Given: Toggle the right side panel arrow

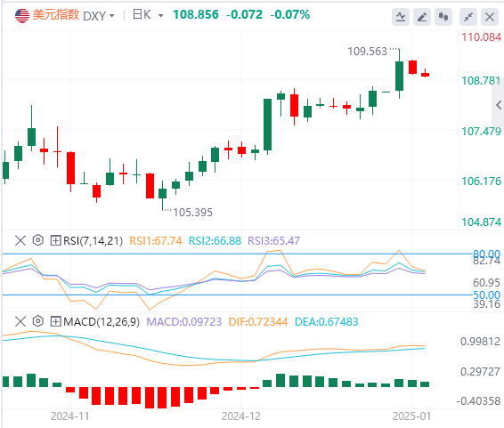Looking at the screenshot, I should [x=499, y=105].
